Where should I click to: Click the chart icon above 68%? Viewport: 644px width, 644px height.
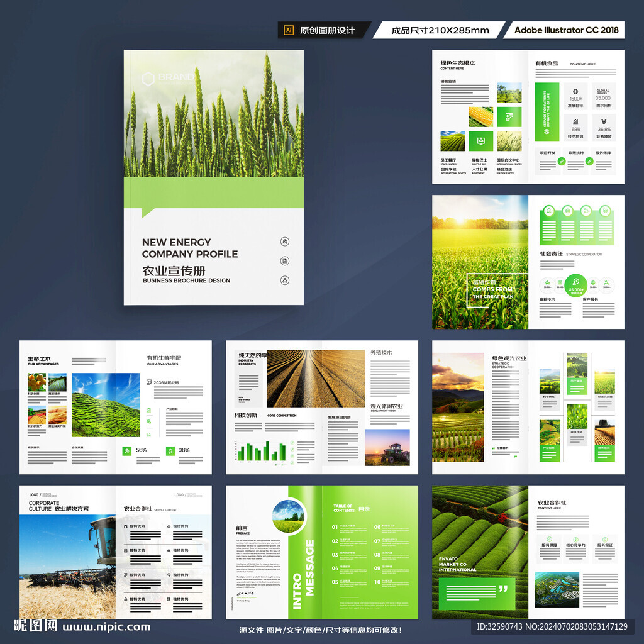coord(575,121)
